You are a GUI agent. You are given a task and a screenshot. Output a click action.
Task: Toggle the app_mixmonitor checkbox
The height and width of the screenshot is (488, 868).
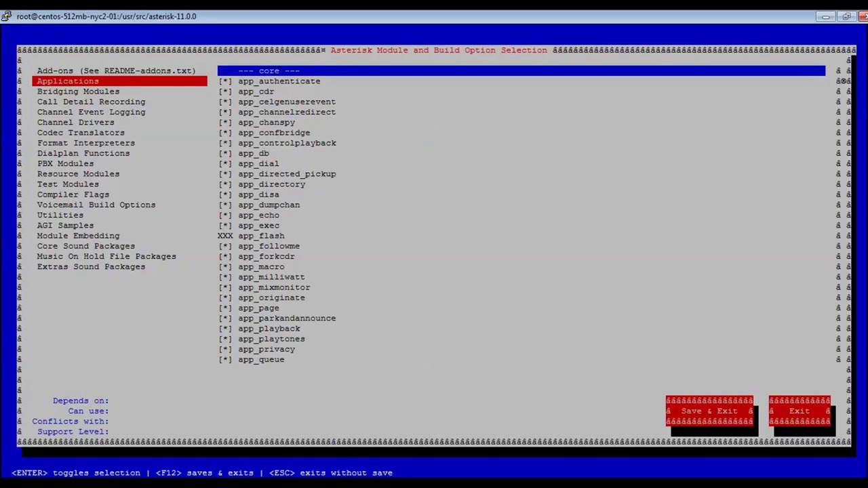(x=225, y=287)
